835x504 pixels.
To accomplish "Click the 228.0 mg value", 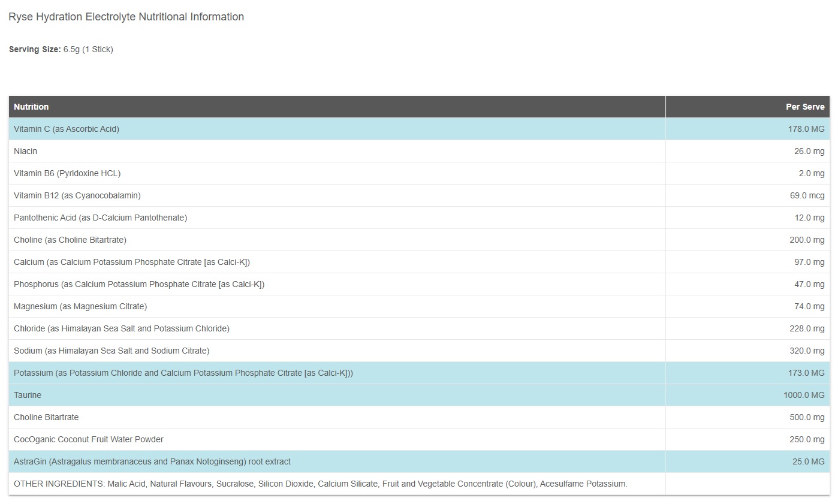I will click(807, 328).
